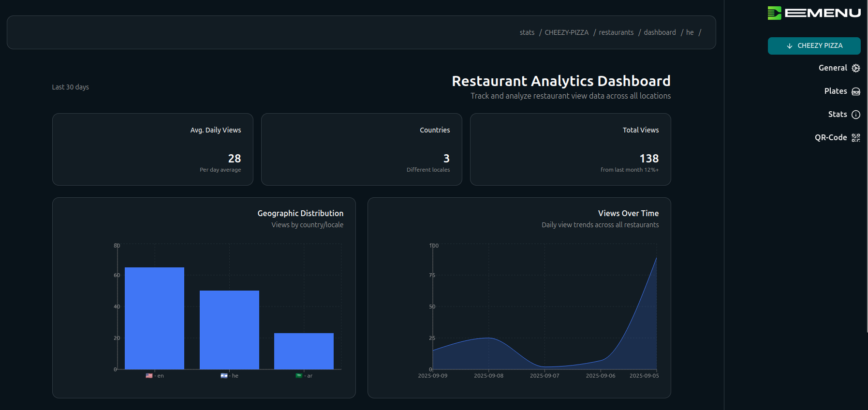Click the CHEEZY-PIZZA breadcrumb link
The height and width of the screenshot is (410, 868).
566,32
